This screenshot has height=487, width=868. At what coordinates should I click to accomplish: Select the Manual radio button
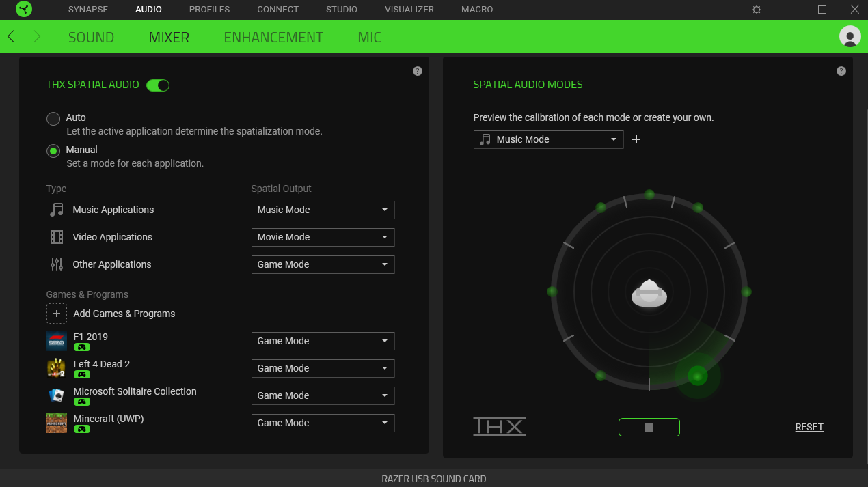(53, 151)
